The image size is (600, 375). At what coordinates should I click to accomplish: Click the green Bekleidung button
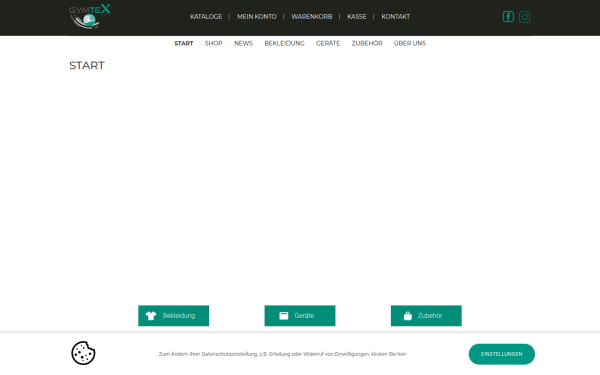pyautogui.click(x=173, y=316)
